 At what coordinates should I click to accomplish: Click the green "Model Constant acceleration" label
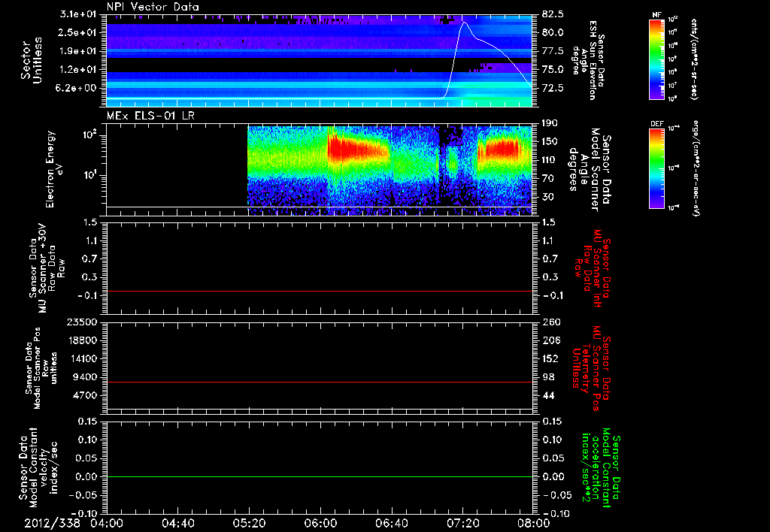[x=601, y=467]
